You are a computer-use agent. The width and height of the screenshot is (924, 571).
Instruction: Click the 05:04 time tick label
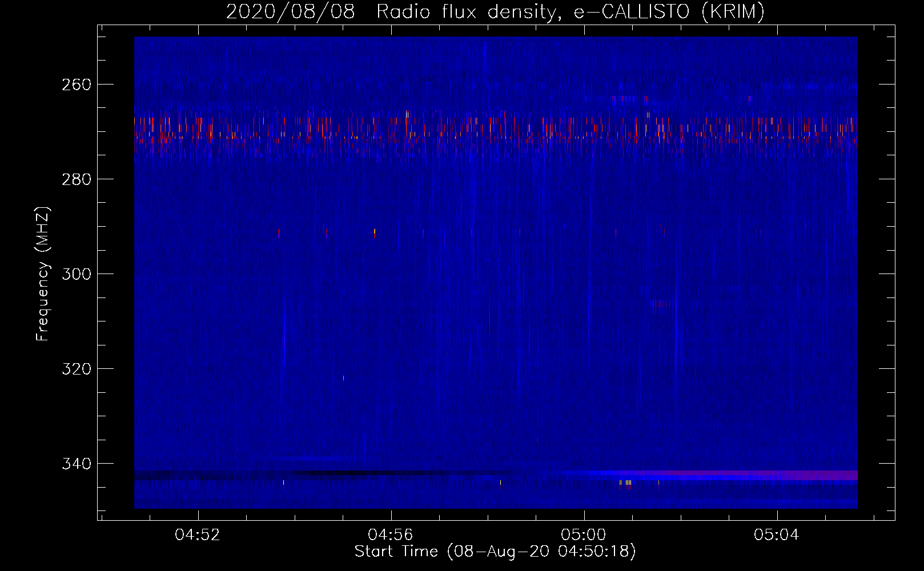(x=777, y=535)
